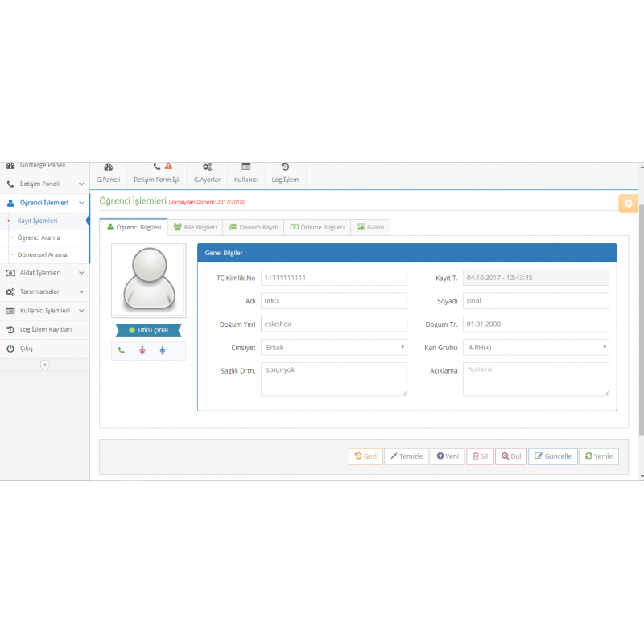Open the Cinsiyet dropdown
Image resolution: width=644 pixels, height=644 pixels.
[x=334, y=348]
